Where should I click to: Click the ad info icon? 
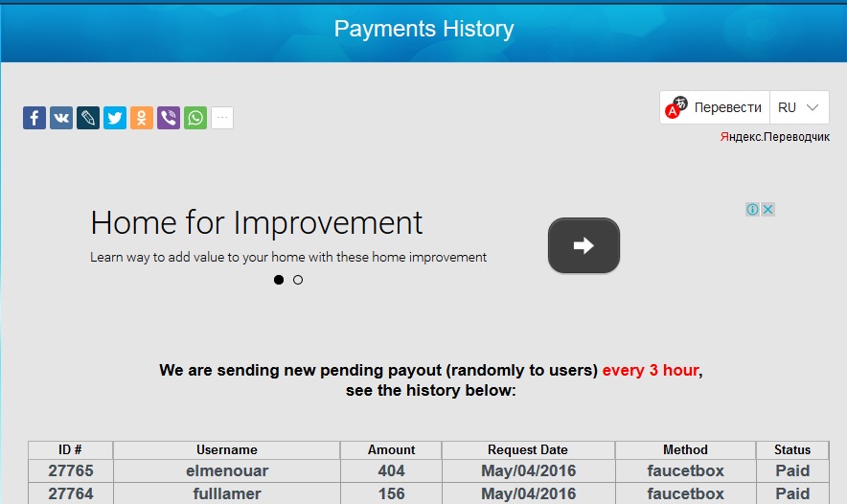tap(753, 209)
